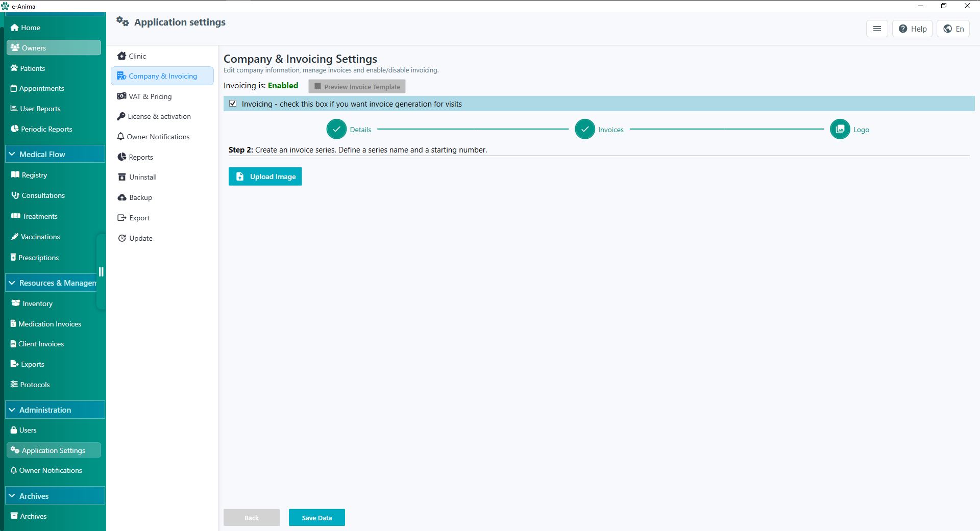Open the Appointments section
The width and height of the screenshot is (980, 531).
coord(42,88)
